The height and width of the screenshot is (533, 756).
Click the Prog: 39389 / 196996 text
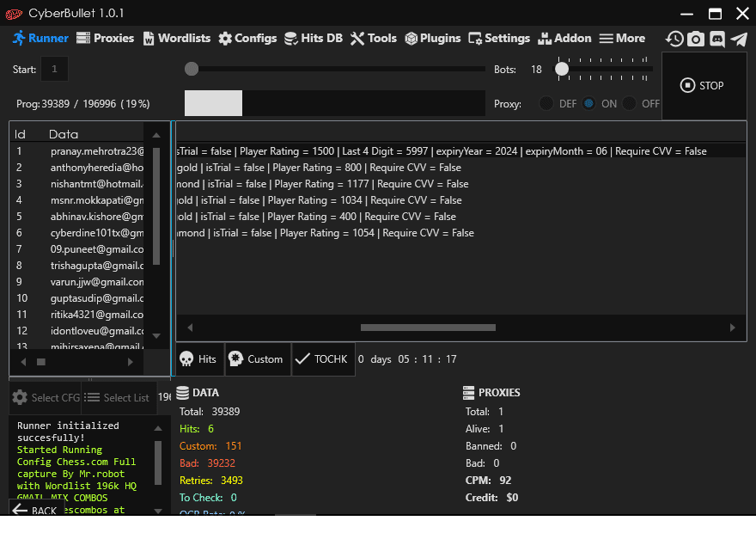coord(83,104)
